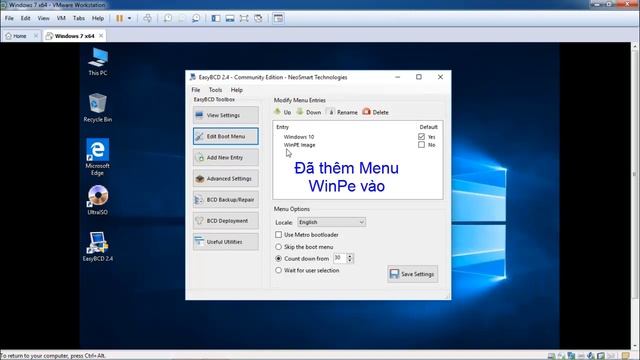Check WinPE Image default No checkbox
Viewport: 640px width, 360px height.
pos(421,144)
